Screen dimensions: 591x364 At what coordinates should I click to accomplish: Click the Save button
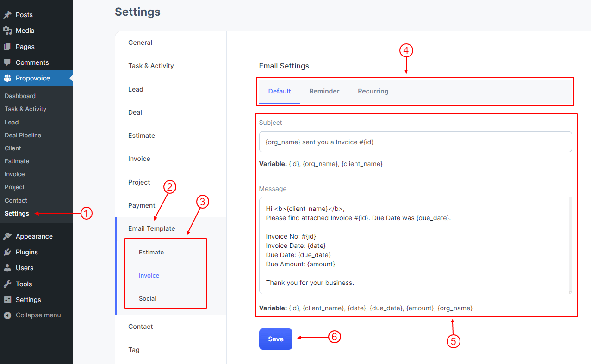[275, 339]
